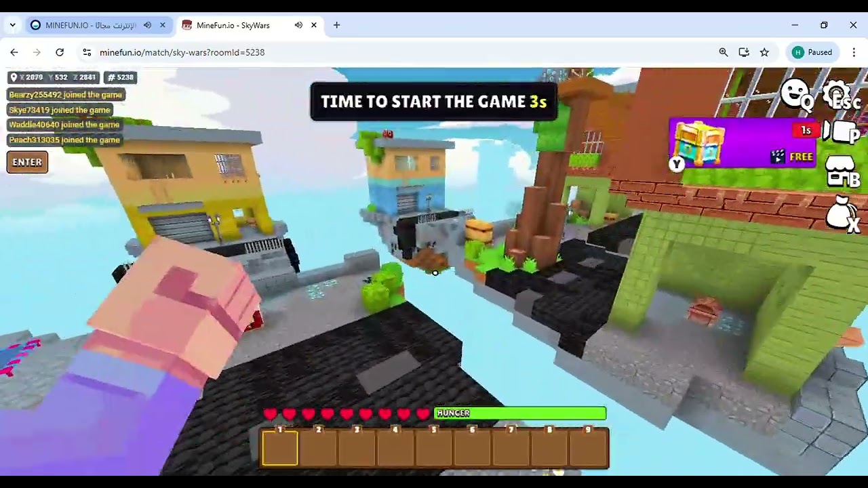The width and height of the screenshot is (868, 488).
Task: Open the page zoom magnifier icon
Action: 724,52
